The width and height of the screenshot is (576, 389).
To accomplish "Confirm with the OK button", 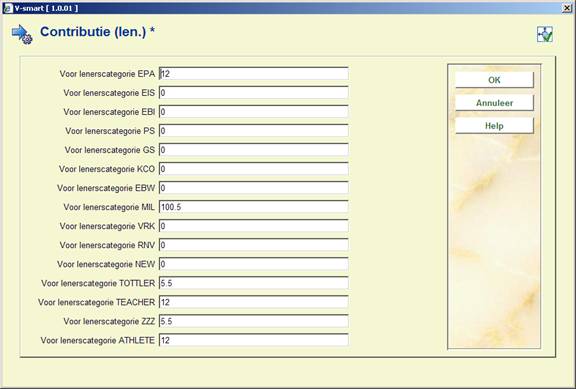I will pos(494,80).
